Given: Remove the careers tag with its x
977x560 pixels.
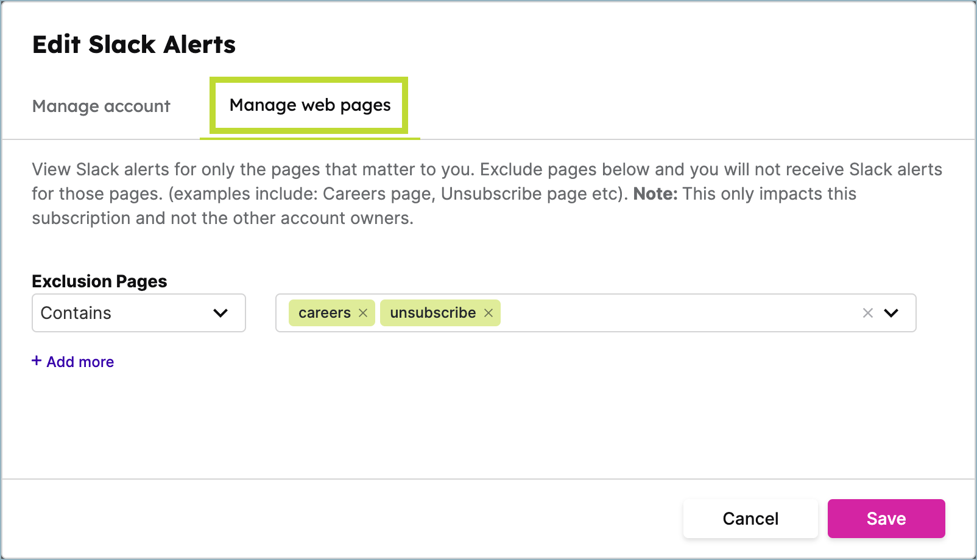Looking at the screenshot, I should click(x=363, y=313).
